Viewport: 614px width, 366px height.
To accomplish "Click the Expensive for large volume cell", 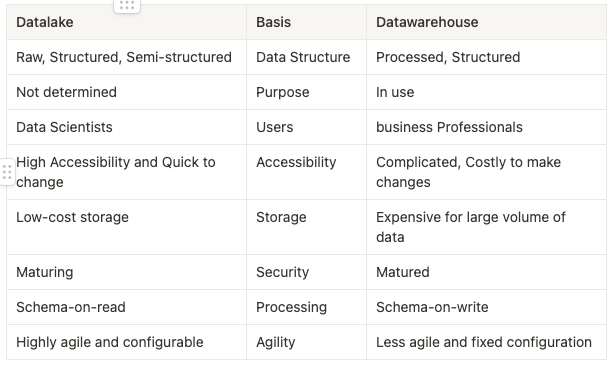I will [x=486, y=227].
